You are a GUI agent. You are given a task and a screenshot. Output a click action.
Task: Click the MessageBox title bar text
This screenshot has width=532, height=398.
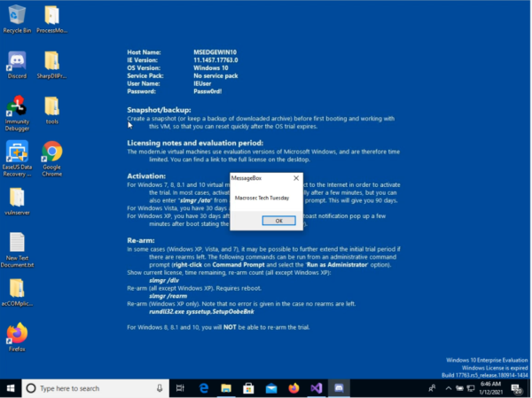[246, 178]
